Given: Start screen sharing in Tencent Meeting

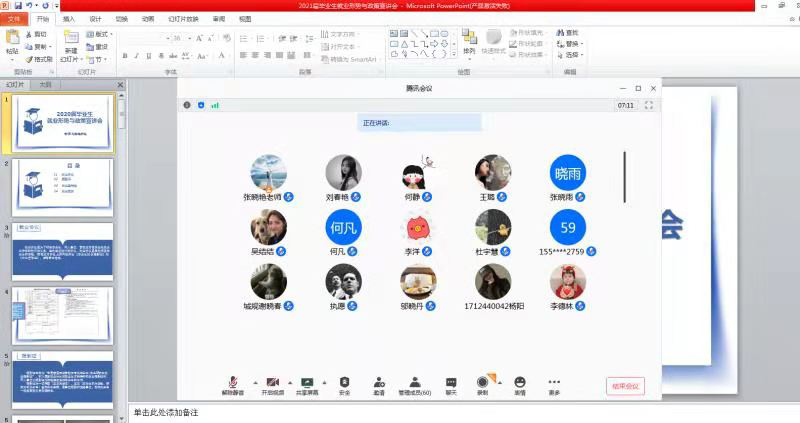Looking at the screenshot, I should click(307, 386).
